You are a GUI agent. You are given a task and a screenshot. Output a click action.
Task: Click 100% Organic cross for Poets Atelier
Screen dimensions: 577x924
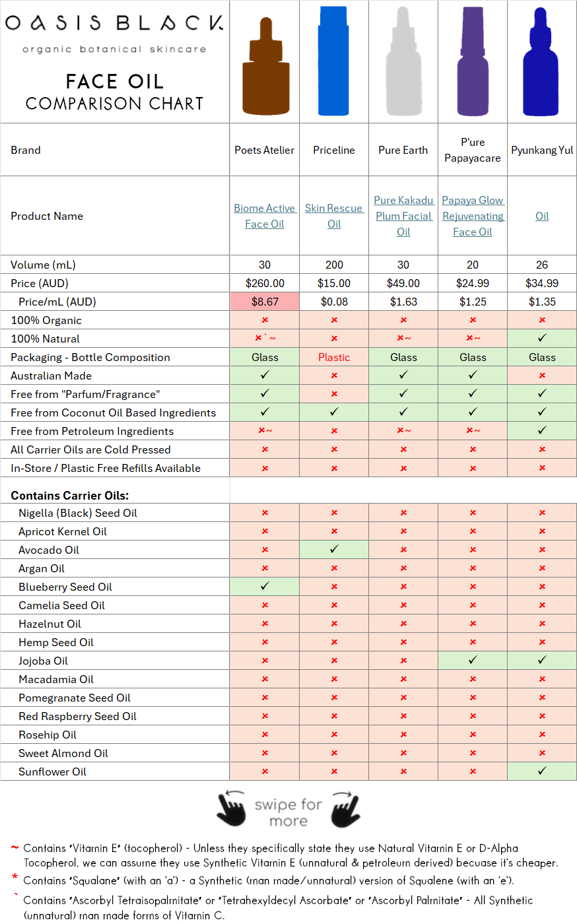[265, 320]
